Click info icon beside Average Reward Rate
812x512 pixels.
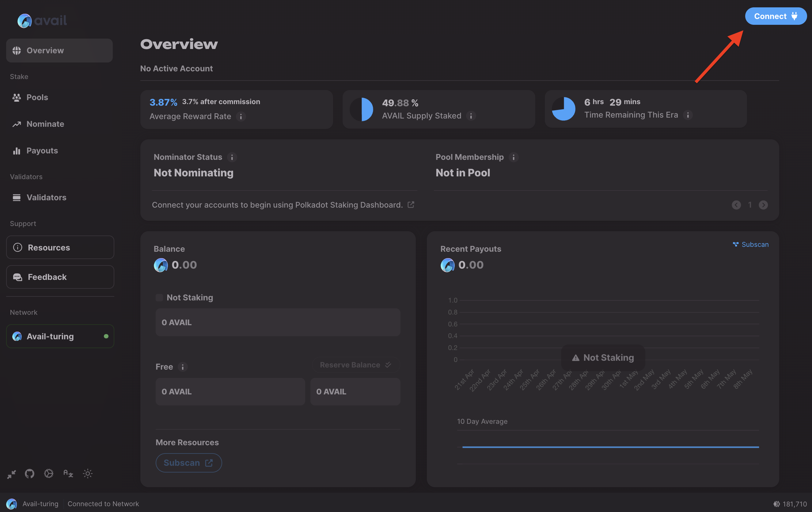[x=241, y=117]
